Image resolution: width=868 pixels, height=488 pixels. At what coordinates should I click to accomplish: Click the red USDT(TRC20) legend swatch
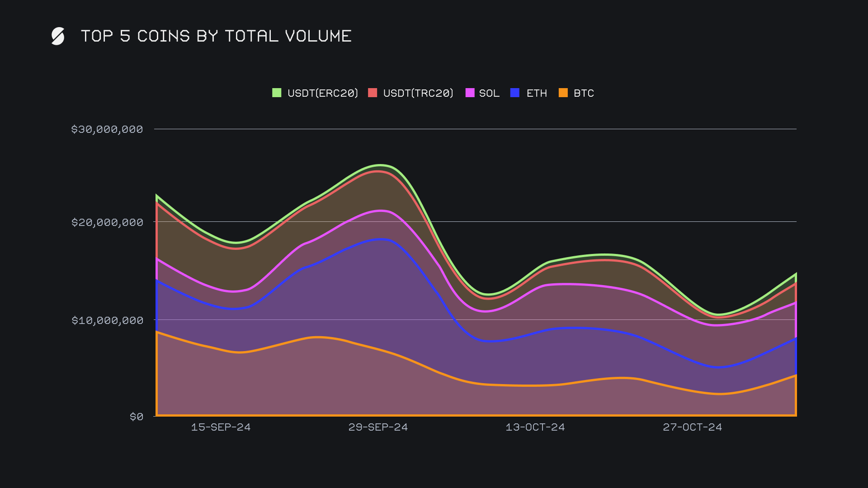(373, 93)
